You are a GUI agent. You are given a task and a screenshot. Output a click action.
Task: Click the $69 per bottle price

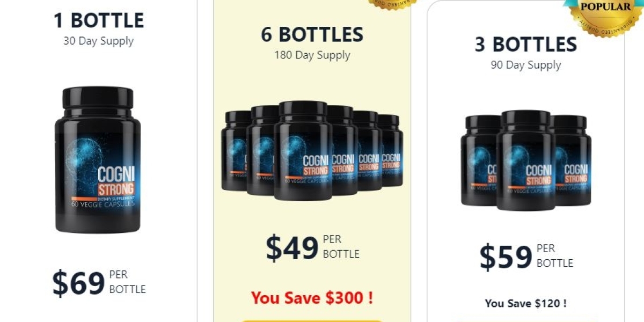tap(99, 283)
